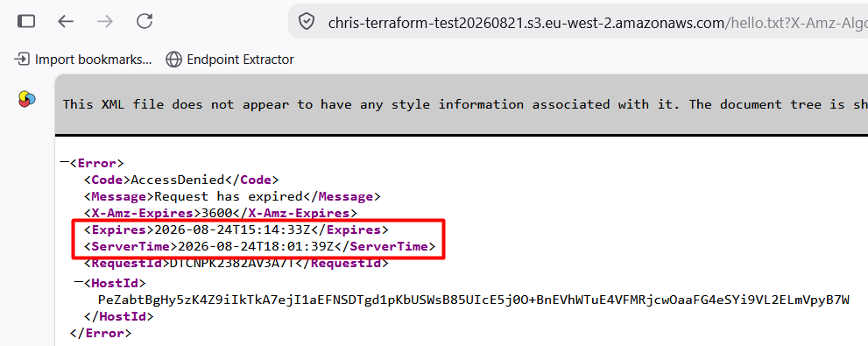Viewport: 868px width, 346px height.
Task: Open the Endpoint Extractor bookmark
Action: pos(229,60)
